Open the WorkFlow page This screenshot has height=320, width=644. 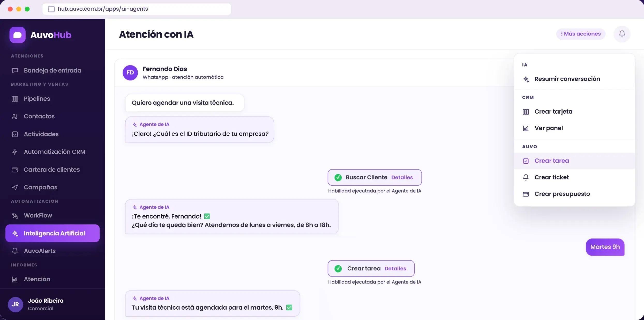coord(53,215)
